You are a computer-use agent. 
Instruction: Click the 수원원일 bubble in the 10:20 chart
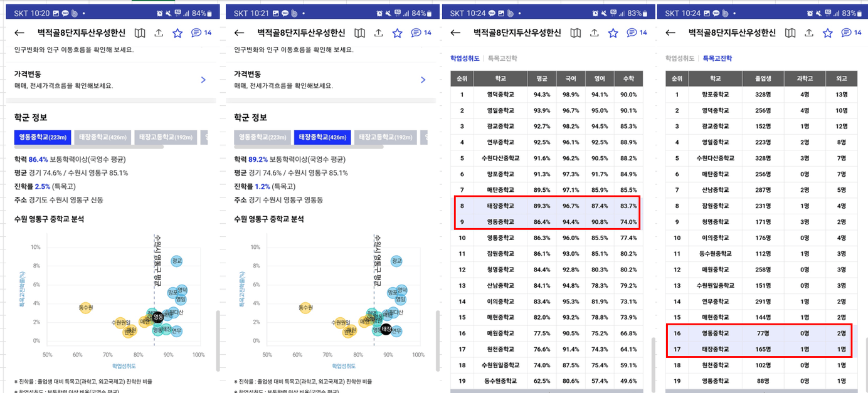tap(120, 323)
